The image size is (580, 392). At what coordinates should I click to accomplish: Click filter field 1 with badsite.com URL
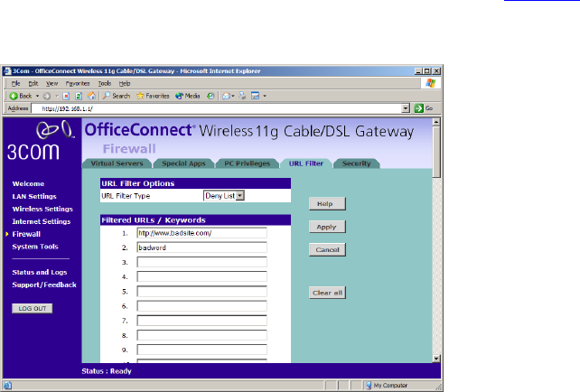(x=202, y=233)
